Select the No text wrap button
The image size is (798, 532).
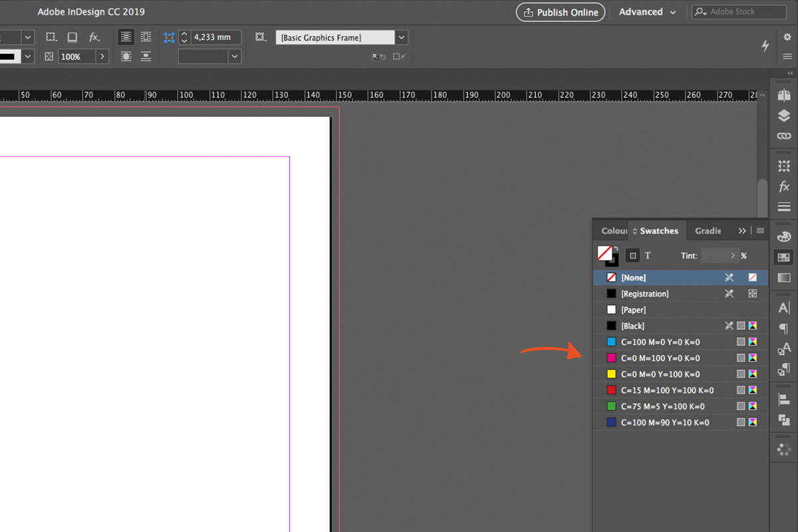[x=126, y=37]
